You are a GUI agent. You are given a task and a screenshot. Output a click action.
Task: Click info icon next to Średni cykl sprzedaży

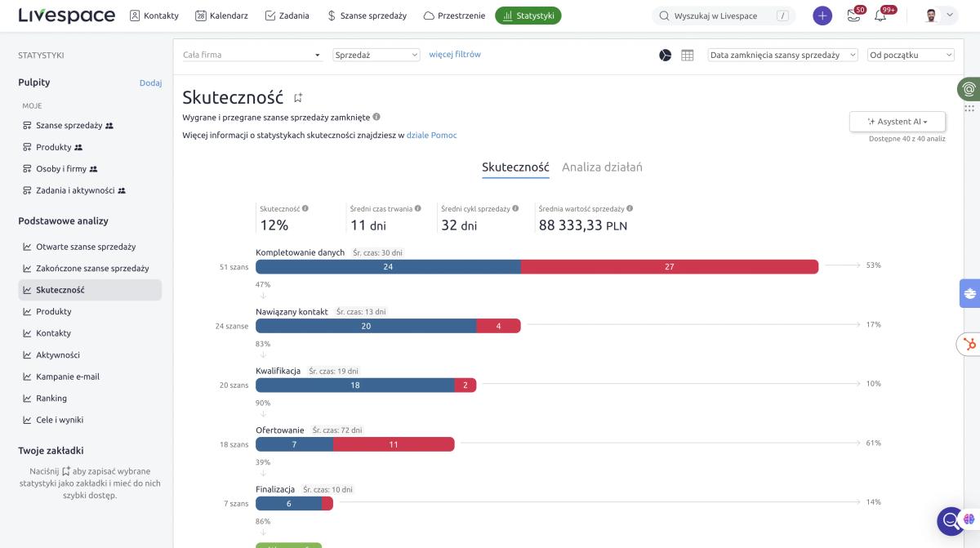click(x=515, y=208)
